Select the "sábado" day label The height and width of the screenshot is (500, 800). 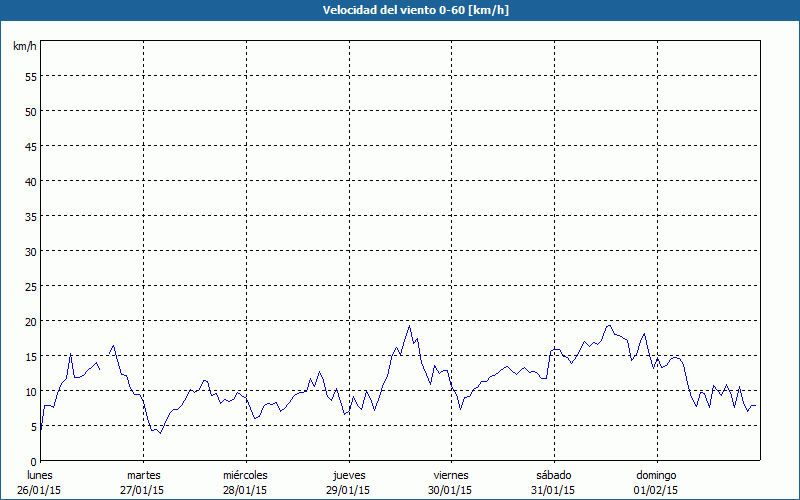point(553,475)
